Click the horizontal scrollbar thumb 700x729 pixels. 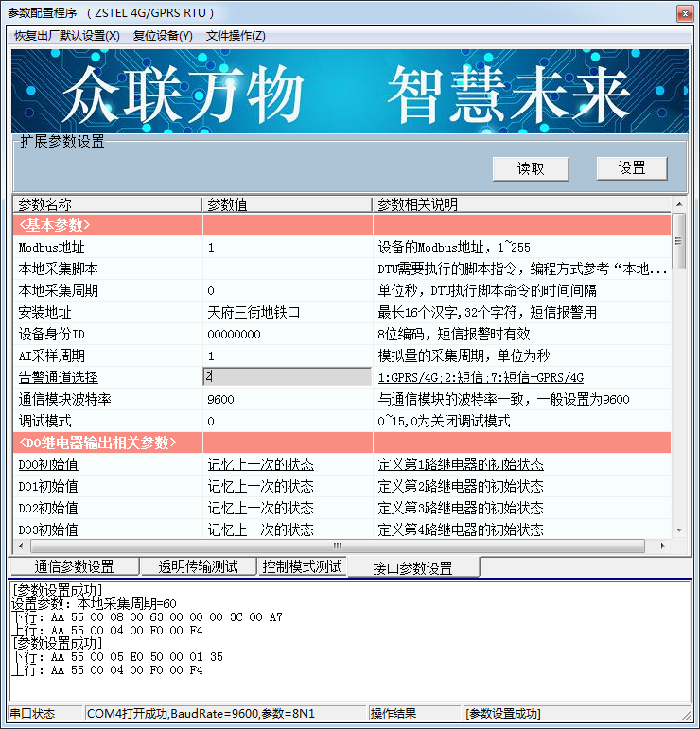click(x=338, y=546)
